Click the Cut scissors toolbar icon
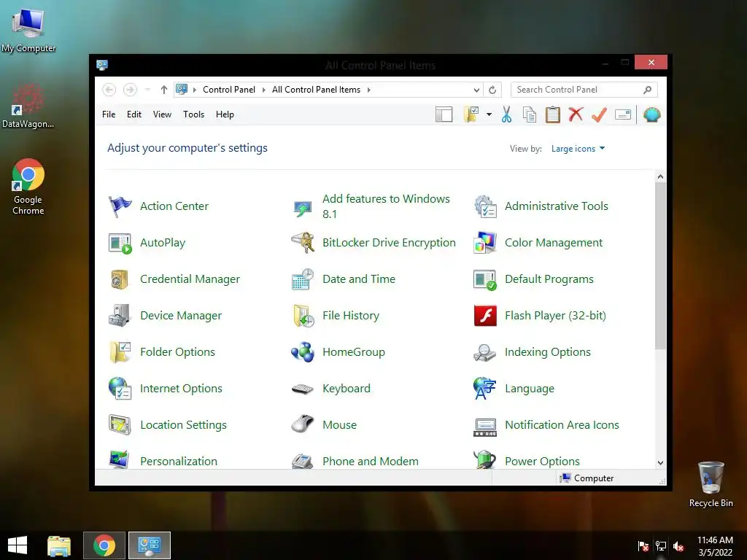This screenshot has height=560, width=747. pos(506,114)
